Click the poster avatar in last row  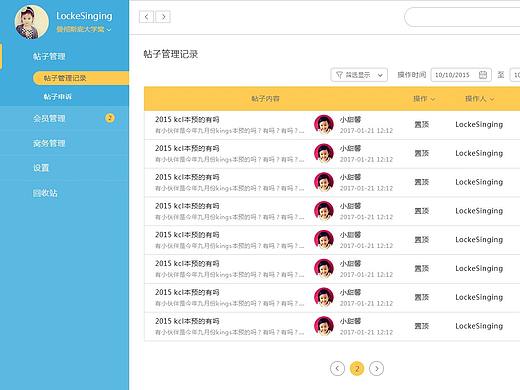(x=324, y=326)
